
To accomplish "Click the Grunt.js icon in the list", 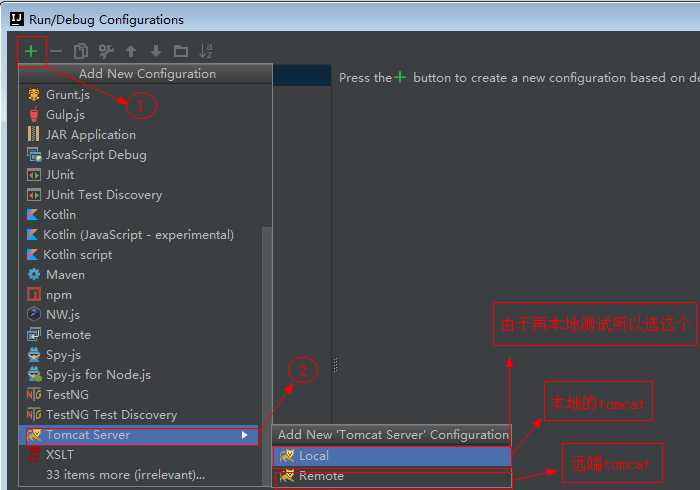I will (x=33, y=95).
